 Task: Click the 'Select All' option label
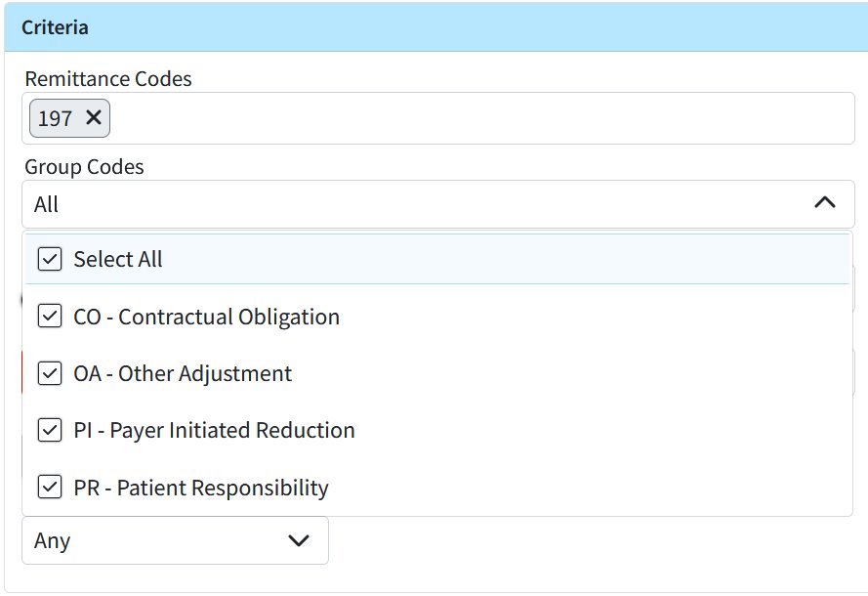[x=118, y=259]
